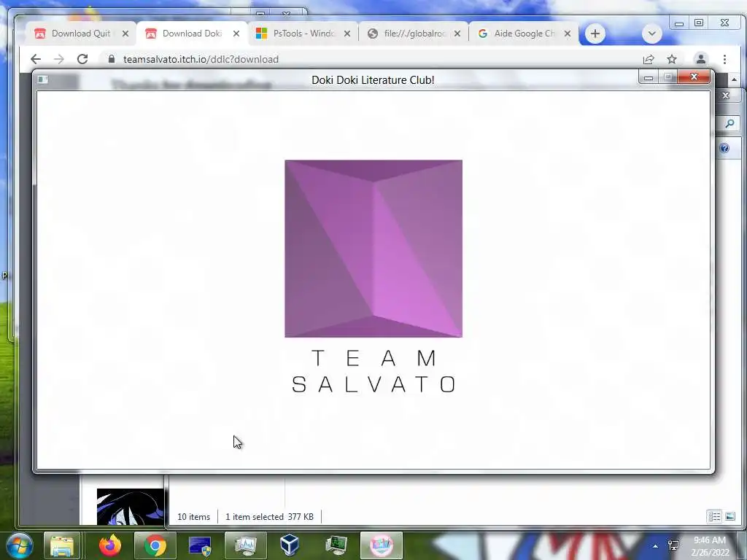The image size is (747, 560).
Task: Open the file://./globalroot tab
Action: [x=414, y=34]
